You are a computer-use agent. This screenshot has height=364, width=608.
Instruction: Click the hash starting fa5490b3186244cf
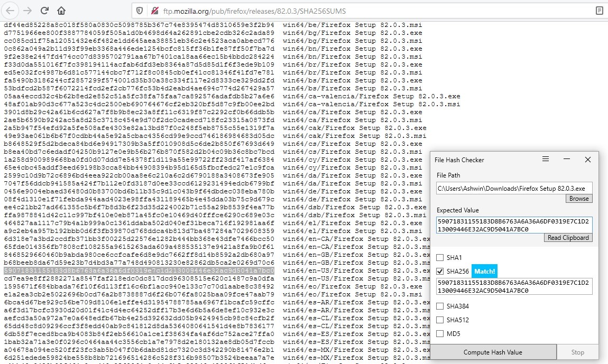coord(139,81)
